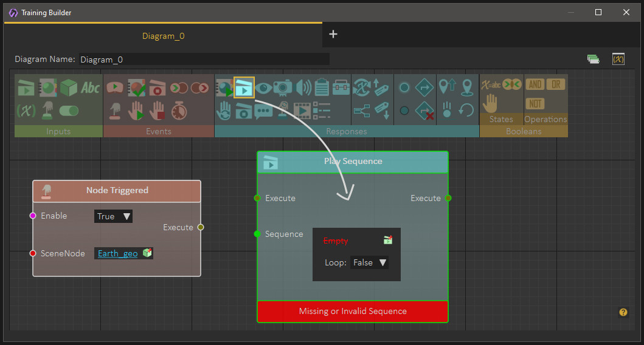Add the filmstrip play video response
This screenshot has width=644, height=345.
pyautogui.click(x=303, y=111)
